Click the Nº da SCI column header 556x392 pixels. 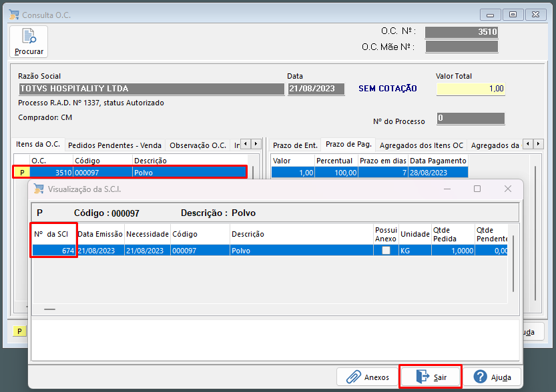tap(54, 234)
